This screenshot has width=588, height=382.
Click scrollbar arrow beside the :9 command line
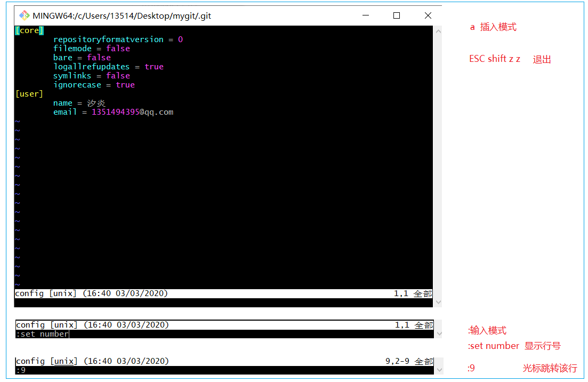pos(438,370)
